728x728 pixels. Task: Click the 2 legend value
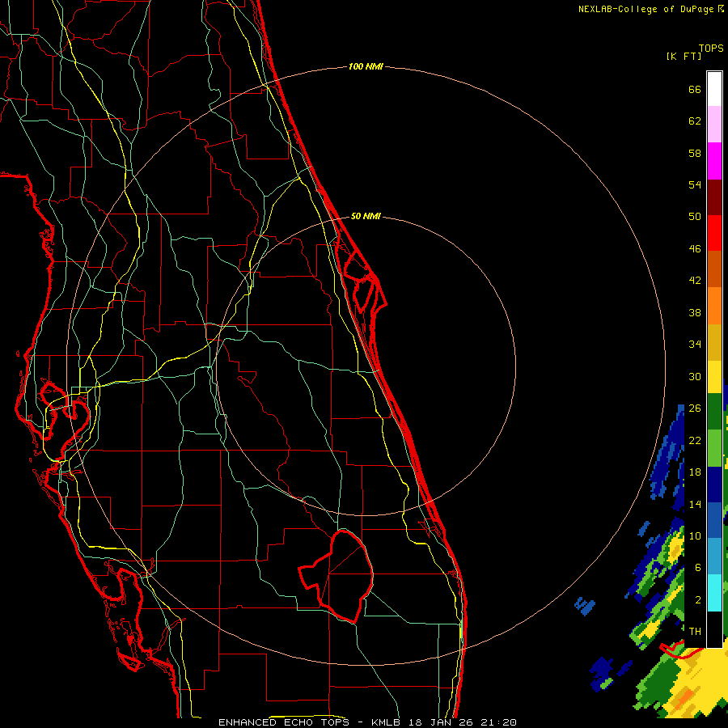point(697,599)
